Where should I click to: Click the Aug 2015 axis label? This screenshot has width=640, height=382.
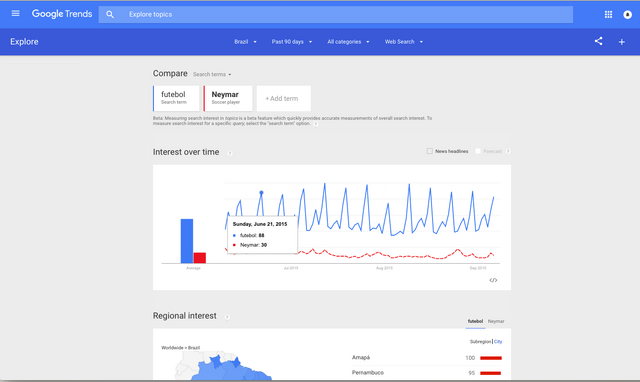(x=384, y=268)
